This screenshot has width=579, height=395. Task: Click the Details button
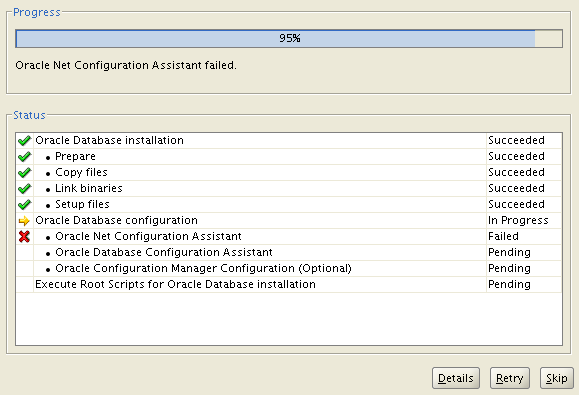pos(456,378)
